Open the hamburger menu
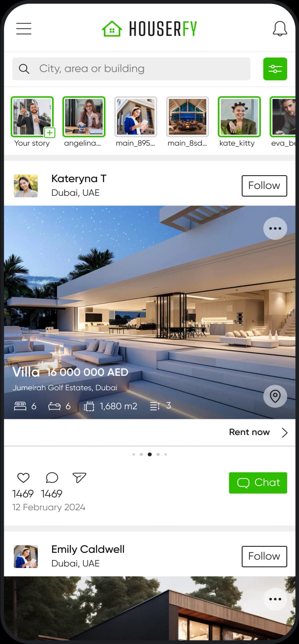 (24, 28)
